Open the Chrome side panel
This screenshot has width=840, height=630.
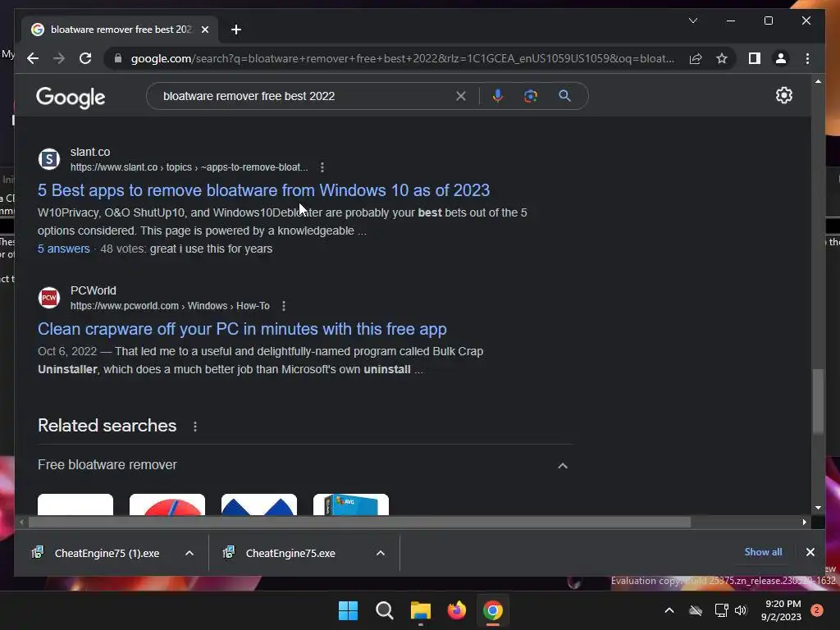click(755, 58)
